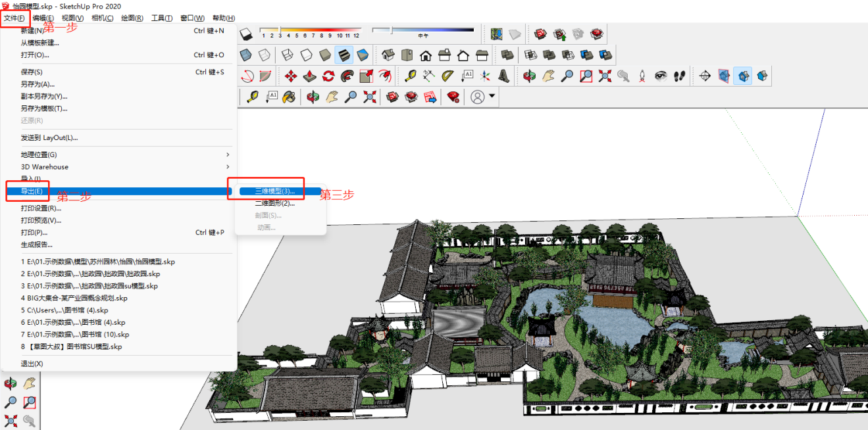The image size is (868, 430).
Task: Click the 3D Text tool icon
Action: pyautogui.click(x=504, y=76)
